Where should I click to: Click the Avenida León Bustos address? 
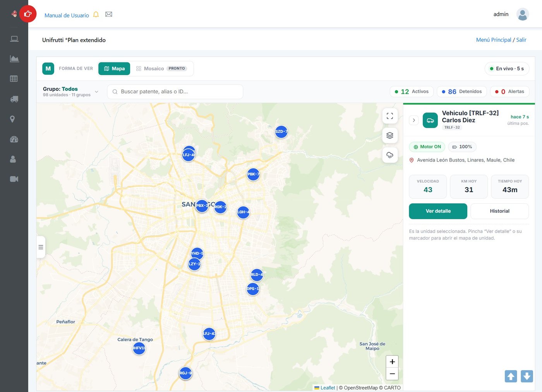[x=466, y=160]
